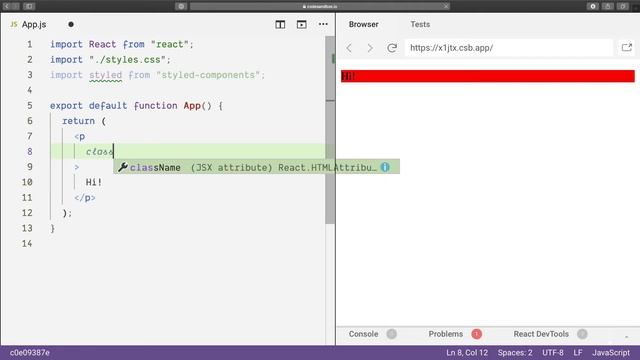Click the Console count badge
This screenshot has height=360, width=640.
(391, 334)
